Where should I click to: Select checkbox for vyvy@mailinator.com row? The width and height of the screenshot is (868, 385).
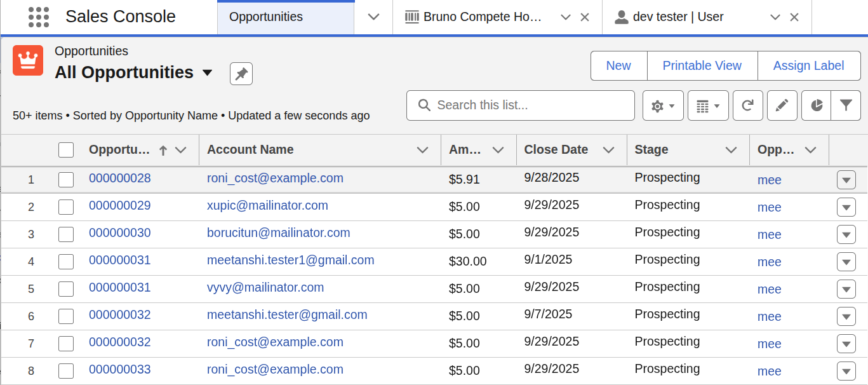[66, 289]
